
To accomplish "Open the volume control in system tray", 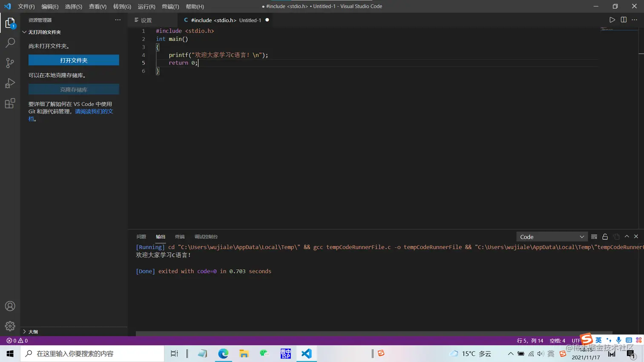I will point(540,353).
